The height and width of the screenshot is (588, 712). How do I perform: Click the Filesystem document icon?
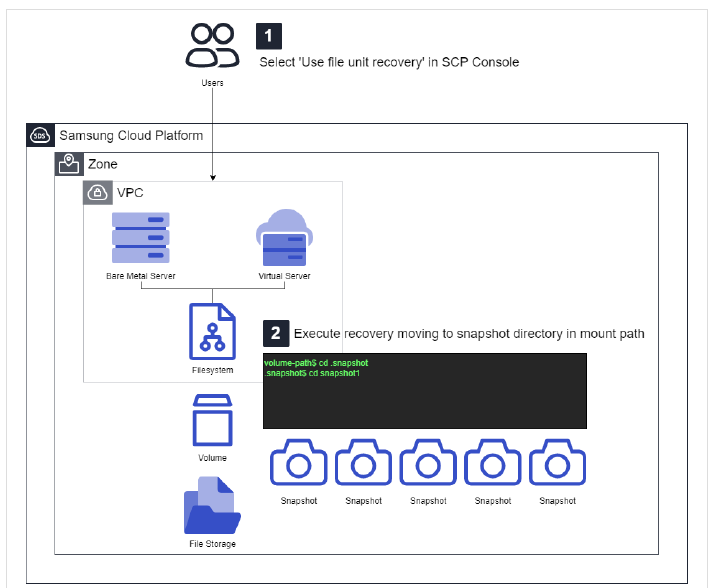click(x=213, y=331)
